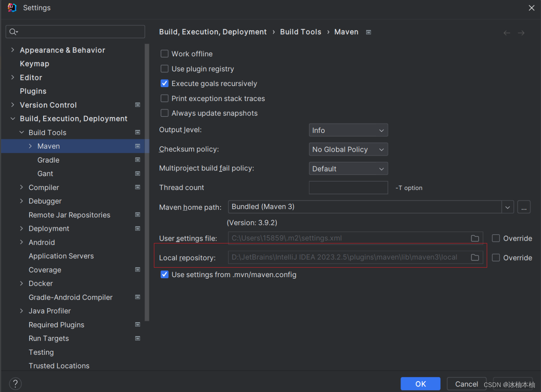Click the breadcrumb project-level icon after Maven
Viewport: 541px width, 392px height.
(x=368, y=32)
